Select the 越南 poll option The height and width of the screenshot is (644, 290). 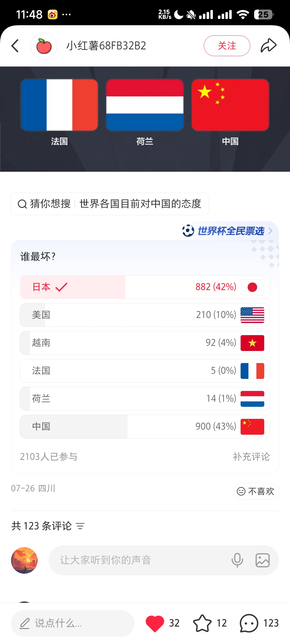pos(145,343)
